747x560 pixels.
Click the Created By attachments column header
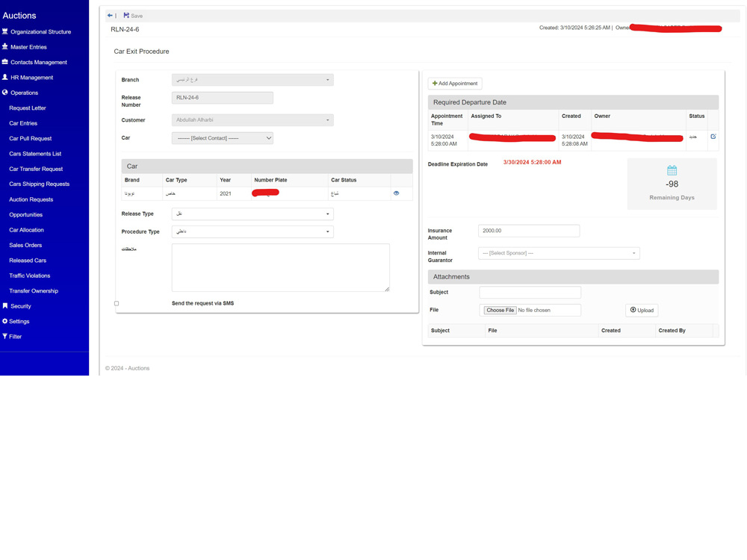pyautogui.click(x=672, y=331)
